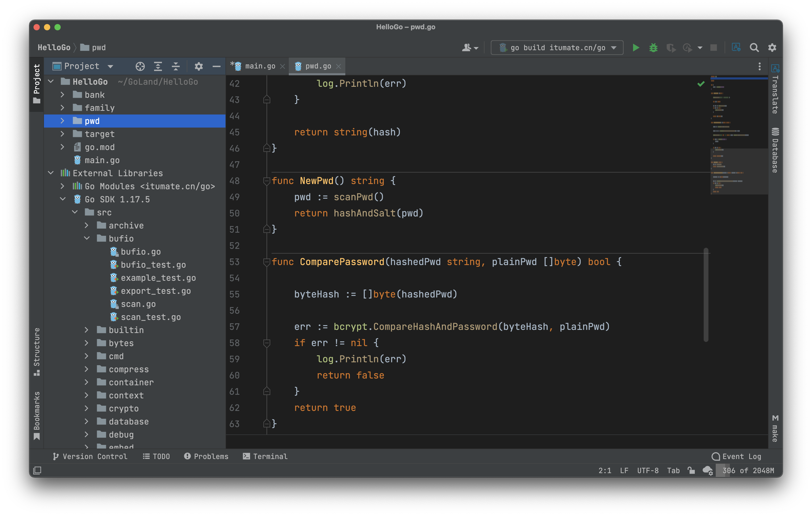Open the Event Log

coord(736,456)
